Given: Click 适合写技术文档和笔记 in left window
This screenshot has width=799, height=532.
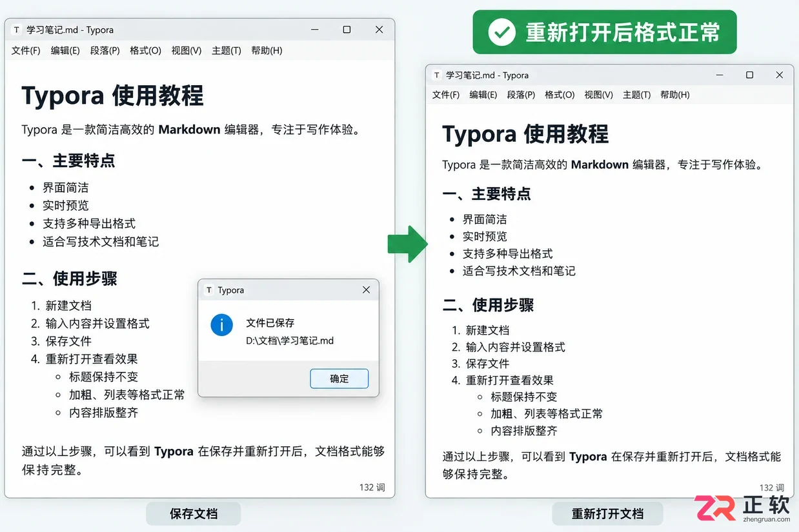Looking at the screenshot, I should click(101, 242).
